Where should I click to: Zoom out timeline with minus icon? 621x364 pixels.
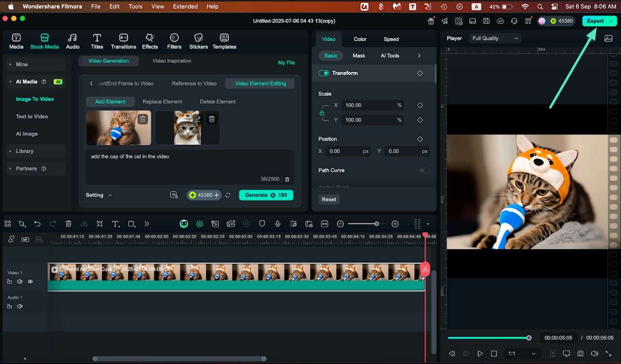(340, 224)
